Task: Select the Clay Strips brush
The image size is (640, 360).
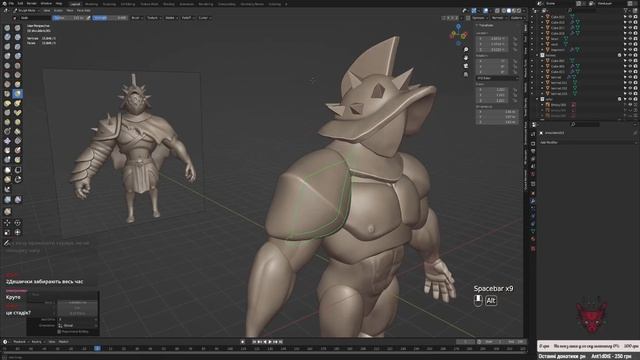Action: 18,37
